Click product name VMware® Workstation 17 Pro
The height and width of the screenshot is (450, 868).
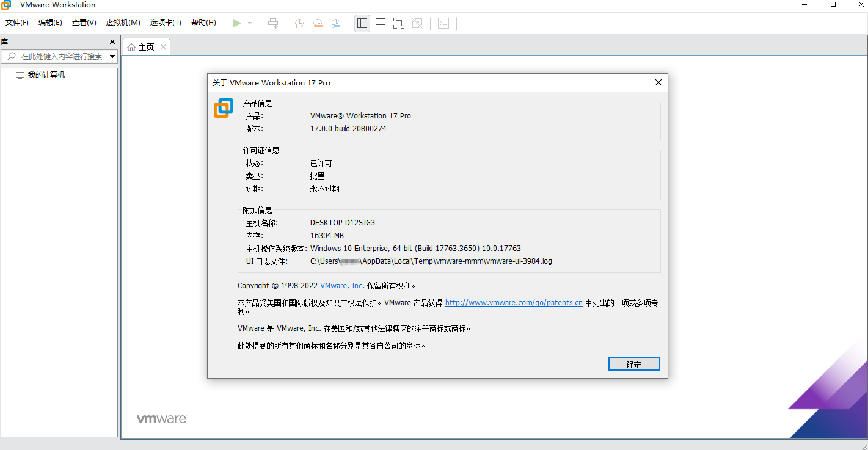click(x=360, y=116)
